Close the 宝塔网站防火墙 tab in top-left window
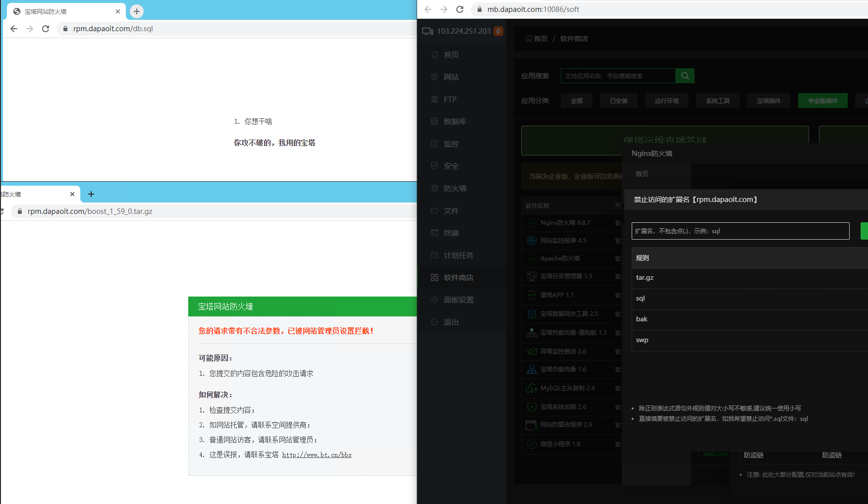This screenshot has width=868, height=504. 118,11
